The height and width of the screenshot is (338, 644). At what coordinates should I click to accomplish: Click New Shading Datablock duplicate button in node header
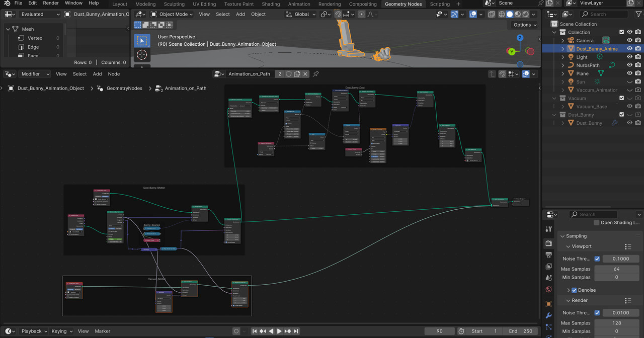pyautogui.click(x=297, y=73)
